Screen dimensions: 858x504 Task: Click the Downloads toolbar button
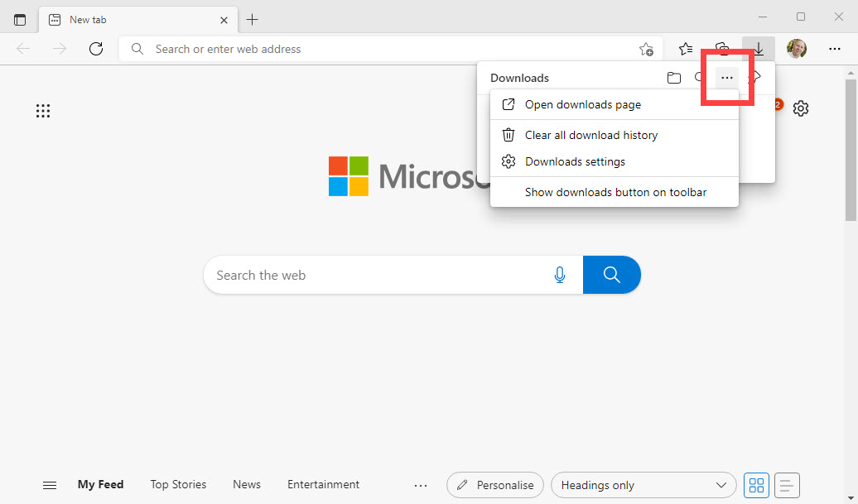pos(759,49)
